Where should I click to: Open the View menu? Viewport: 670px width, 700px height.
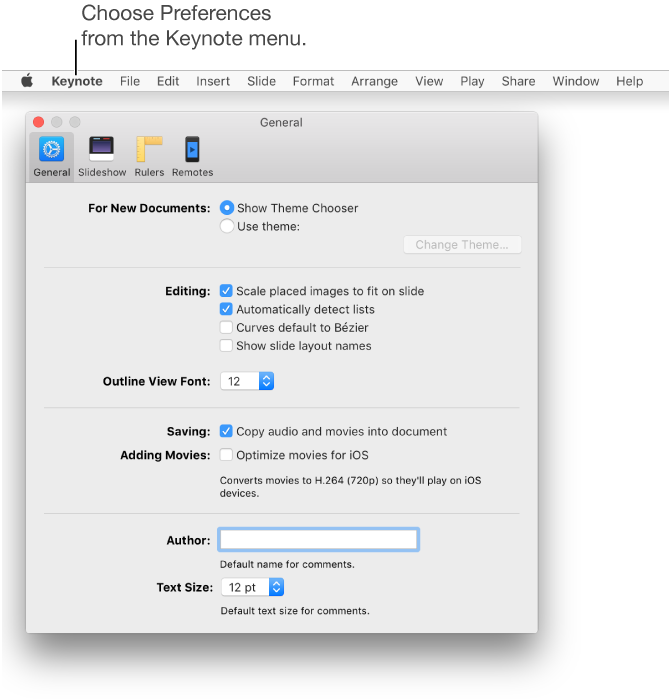point(429,81)
